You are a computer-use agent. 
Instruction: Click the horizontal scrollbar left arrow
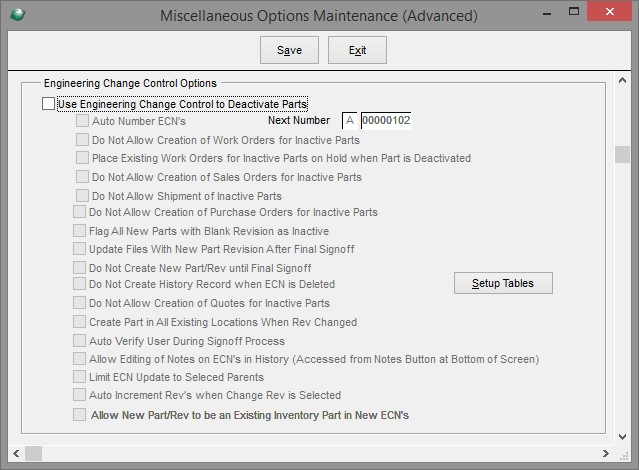(x=16, y=453)
